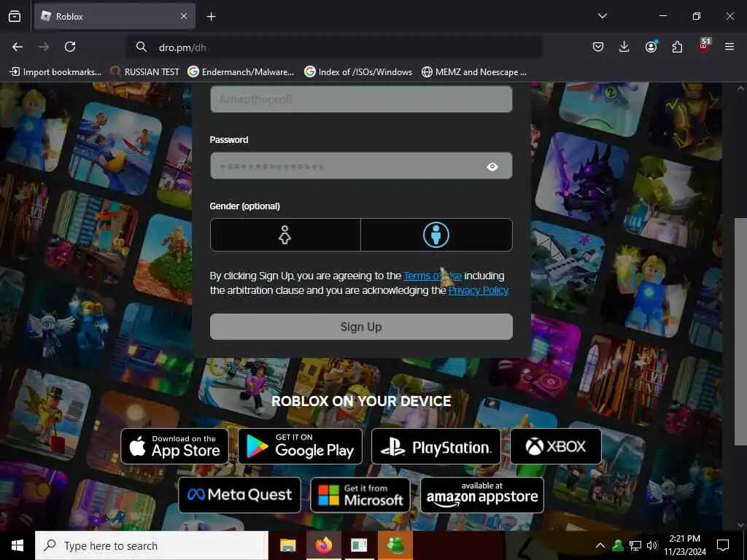Click the uBlock extension badge showing 51

pyautogui.click(x=704, y=45)
